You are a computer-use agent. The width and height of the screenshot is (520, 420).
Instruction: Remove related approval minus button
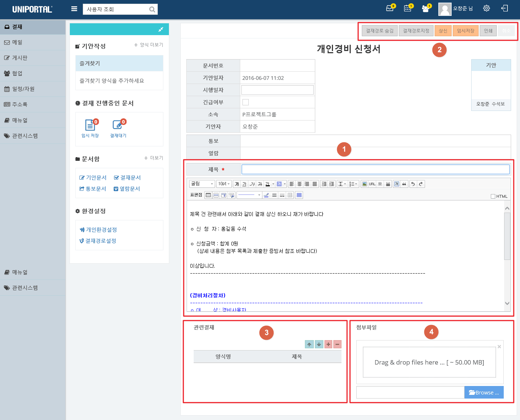(337, 344)
